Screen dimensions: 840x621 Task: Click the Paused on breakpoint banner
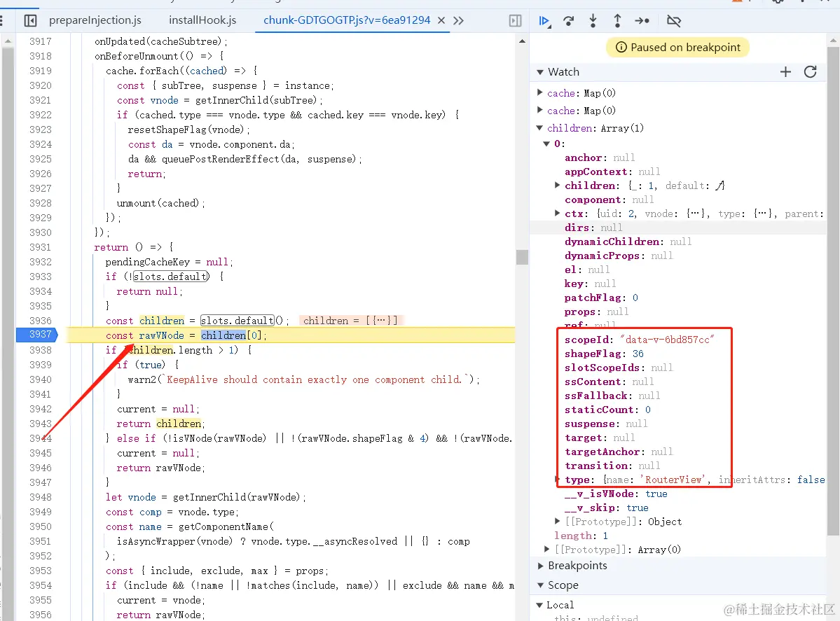[677, 48]
